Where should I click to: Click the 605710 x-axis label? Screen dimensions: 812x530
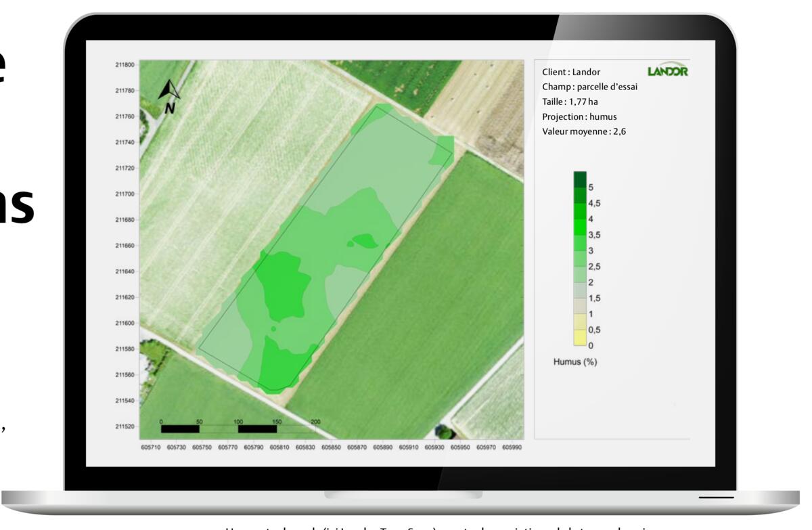[150, 447]
